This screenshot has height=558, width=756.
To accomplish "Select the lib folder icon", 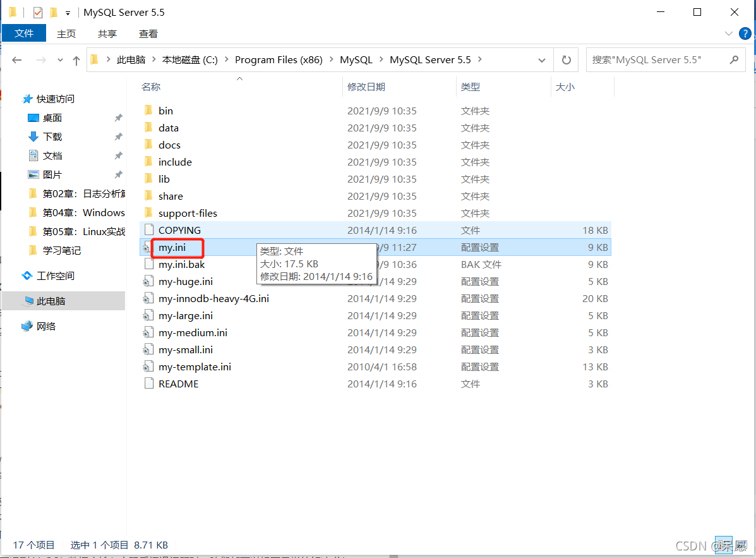I will [x=149, y=179].
